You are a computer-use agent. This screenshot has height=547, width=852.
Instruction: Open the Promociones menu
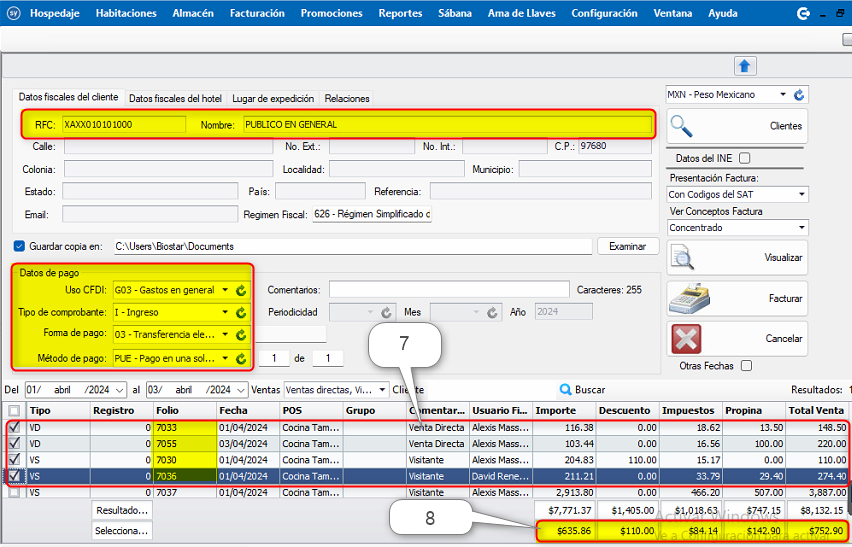pyautogui.click(x=331, y=13)
